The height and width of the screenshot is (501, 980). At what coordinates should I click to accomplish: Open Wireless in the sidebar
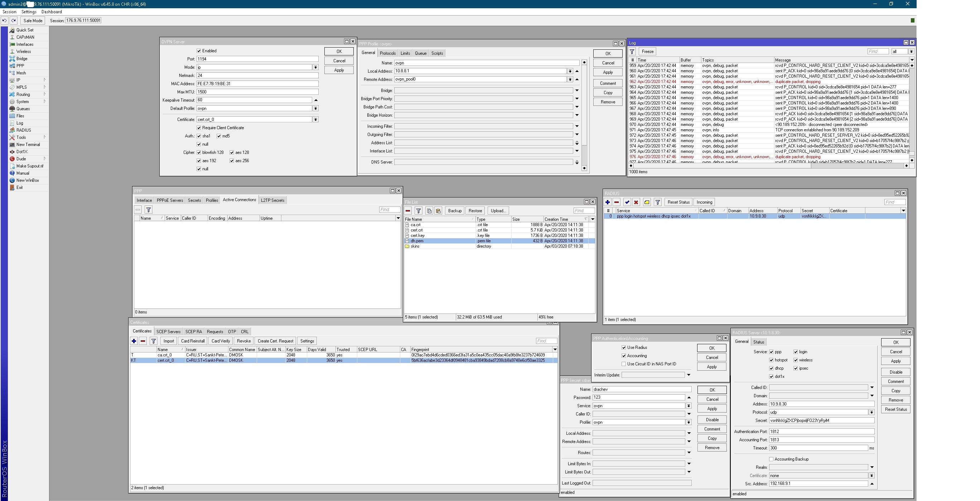[x=24, y=52]
